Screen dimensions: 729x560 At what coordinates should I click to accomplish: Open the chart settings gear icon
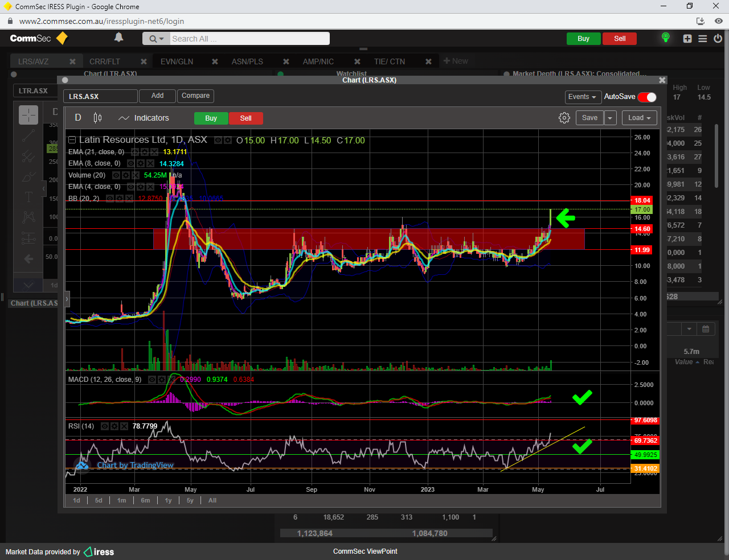[x=564, y=118]
